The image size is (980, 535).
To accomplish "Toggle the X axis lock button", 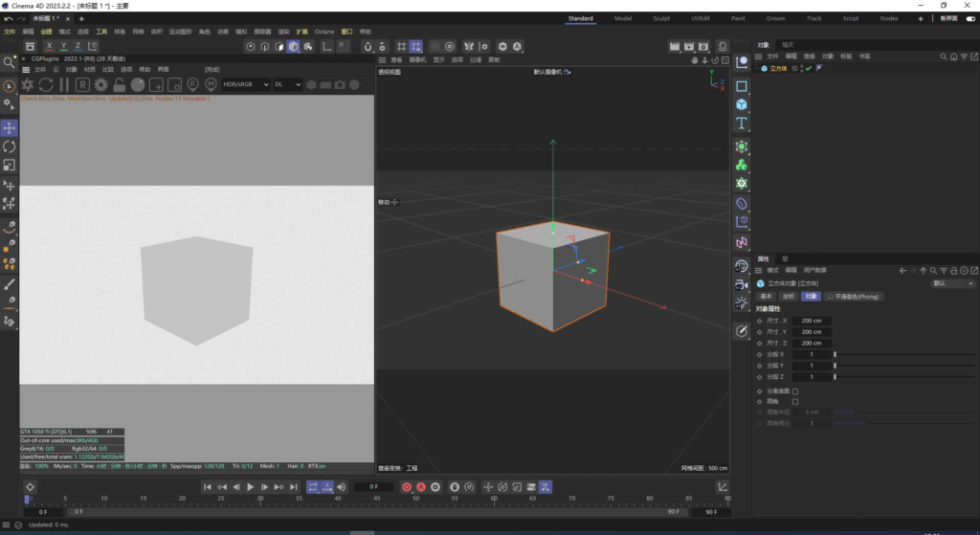I will coord(50,46).
